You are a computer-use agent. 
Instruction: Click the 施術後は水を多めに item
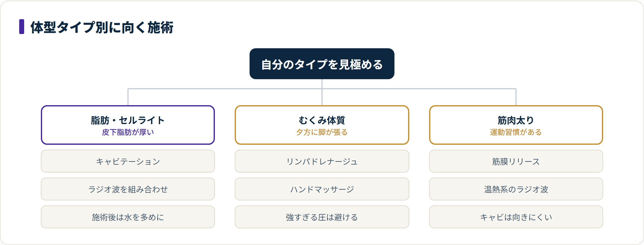tap(128, 217)
